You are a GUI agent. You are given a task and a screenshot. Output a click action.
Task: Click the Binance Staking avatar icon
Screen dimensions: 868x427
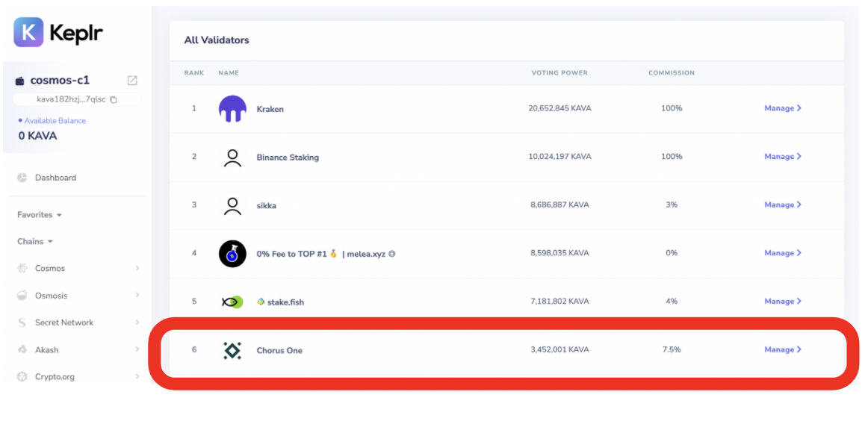tap(232, 158)
